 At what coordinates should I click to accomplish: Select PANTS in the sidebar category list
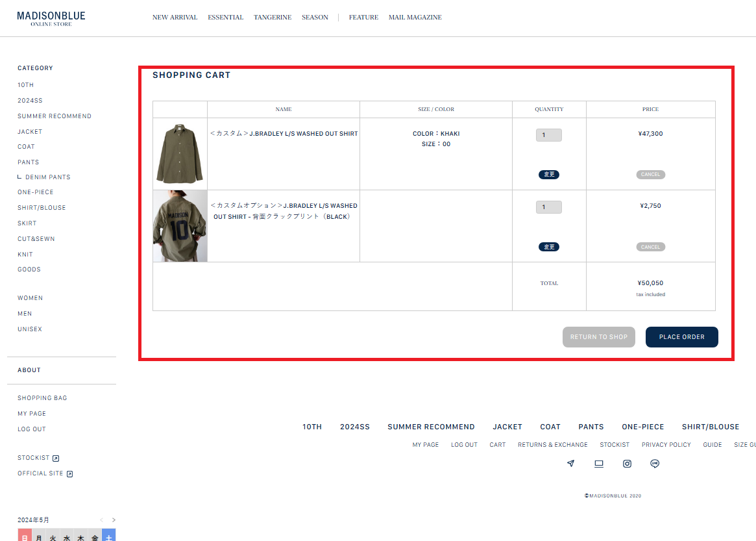[28, 162]
